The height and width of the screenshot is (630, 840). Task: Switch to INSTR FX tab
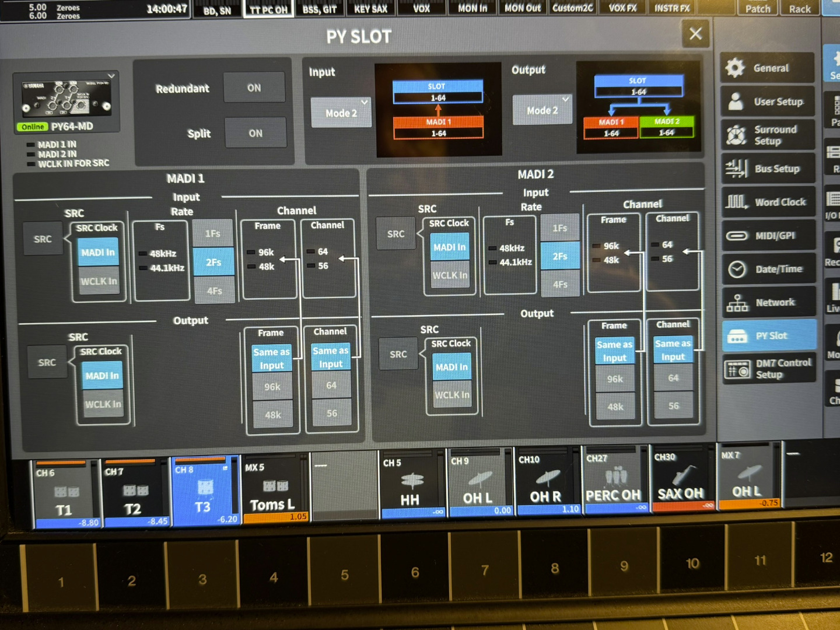tap(672, 8)
